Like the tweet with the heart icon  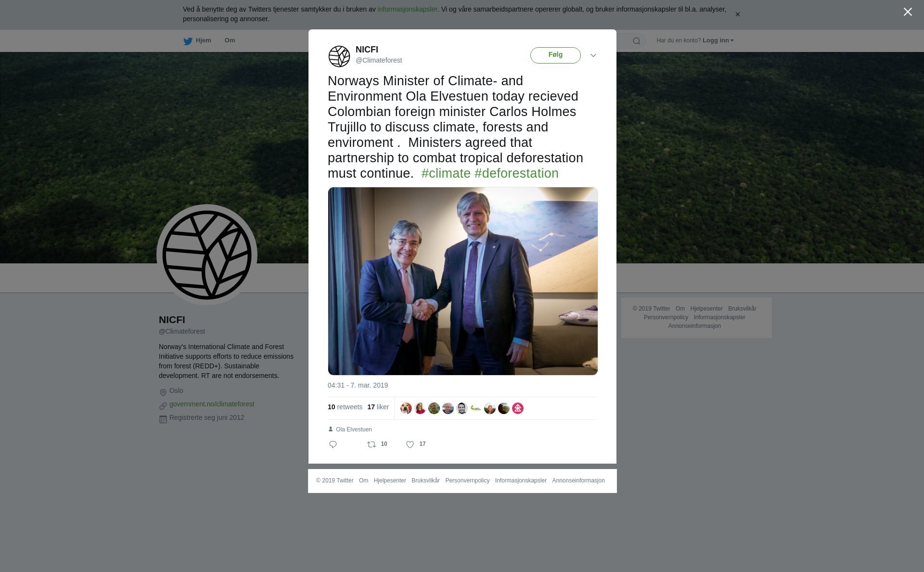(410, 444)
